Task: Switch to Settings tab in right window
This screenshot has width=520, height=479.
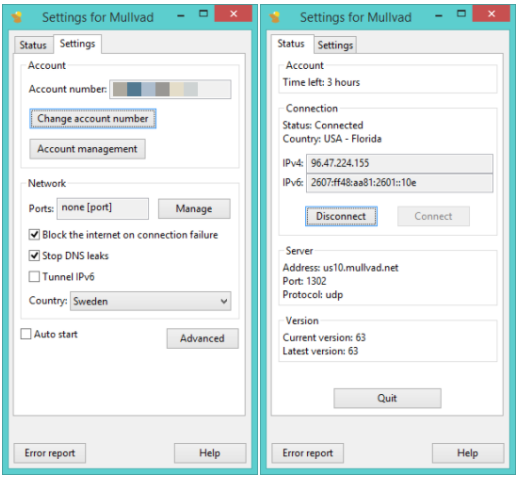Action: [335, 45]
